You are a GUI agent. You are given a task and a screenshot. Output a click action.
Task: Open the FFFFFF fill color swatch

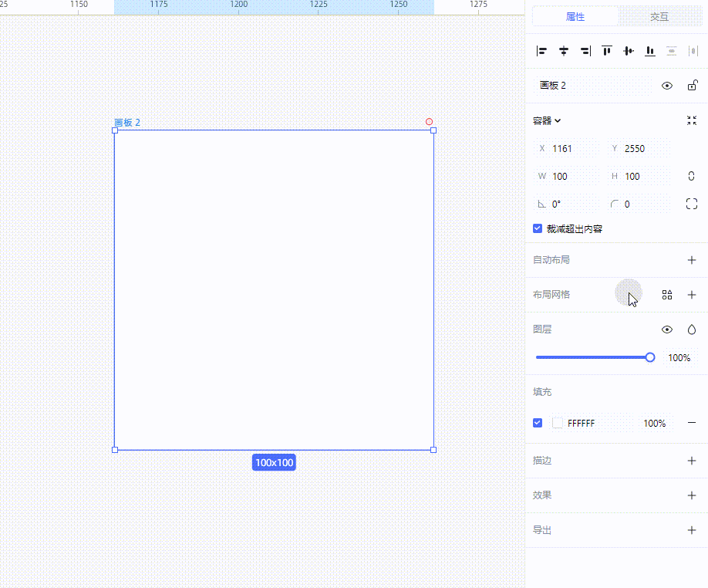pos(558,423)
